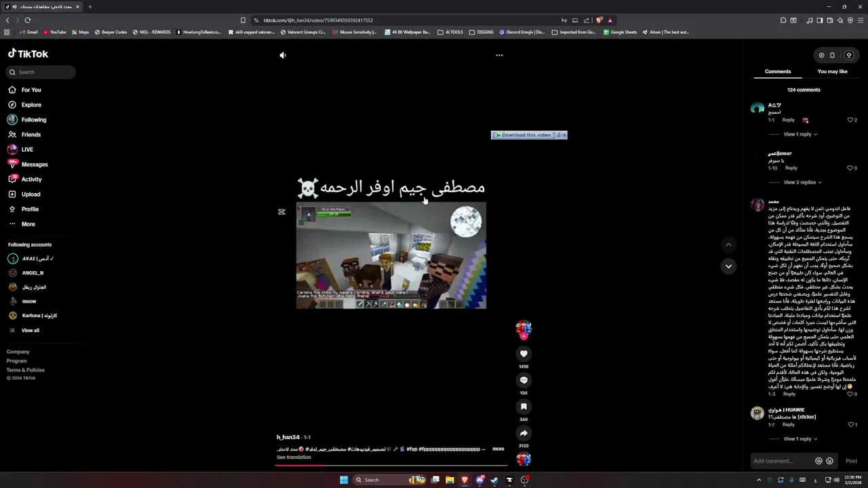Open the ANGEL_N following account

[x=26, y=272]
